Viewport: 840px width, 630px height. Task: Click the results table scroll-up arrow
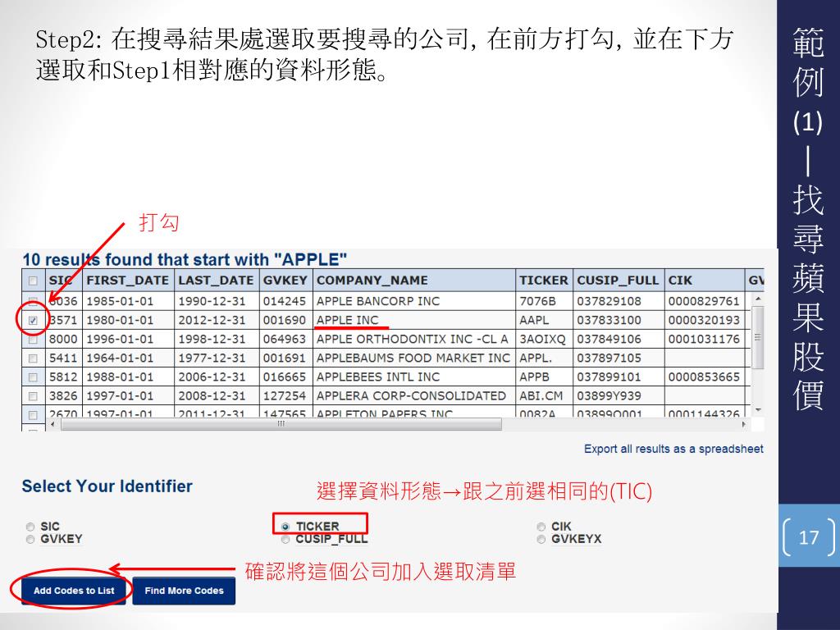[757, 299]
